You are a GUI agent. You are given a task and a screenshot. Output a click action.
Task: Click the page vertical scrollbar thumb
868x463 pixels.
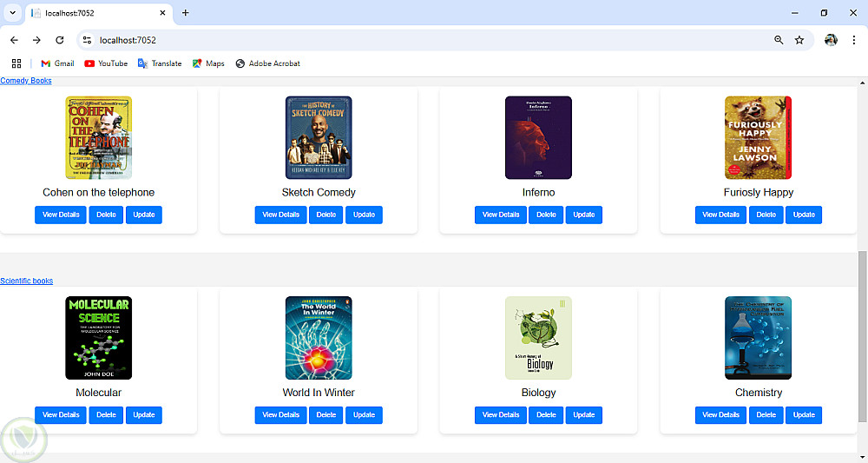[x=863, y=336]
